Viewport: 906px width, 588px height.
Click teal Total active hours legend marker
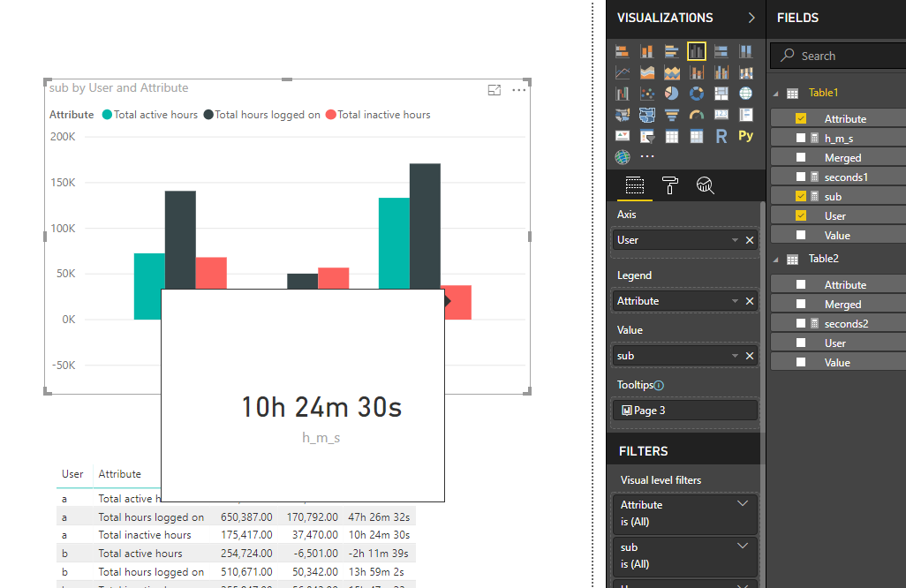(x=107, y=115)
